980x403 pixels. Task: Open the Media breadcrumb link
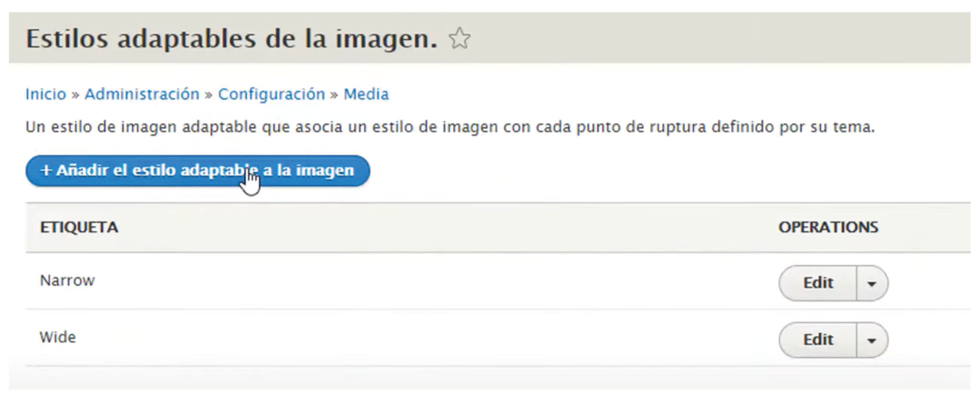point(366,94)
